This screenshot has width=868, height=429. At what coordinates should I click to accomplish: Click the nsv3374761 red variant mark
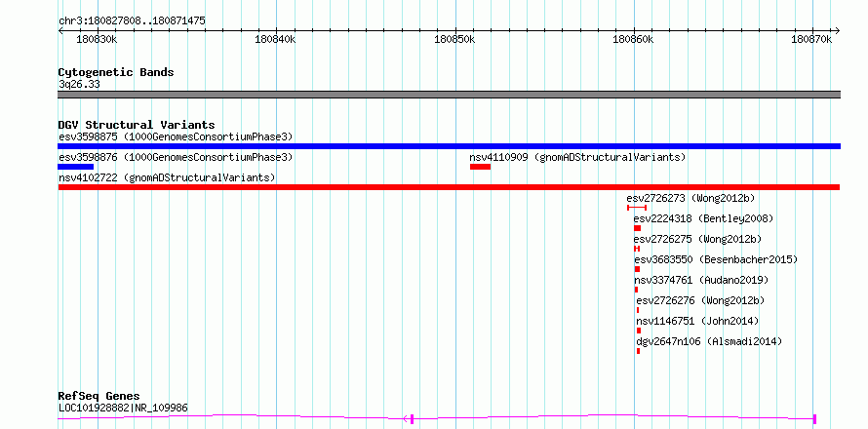(637, 290)
